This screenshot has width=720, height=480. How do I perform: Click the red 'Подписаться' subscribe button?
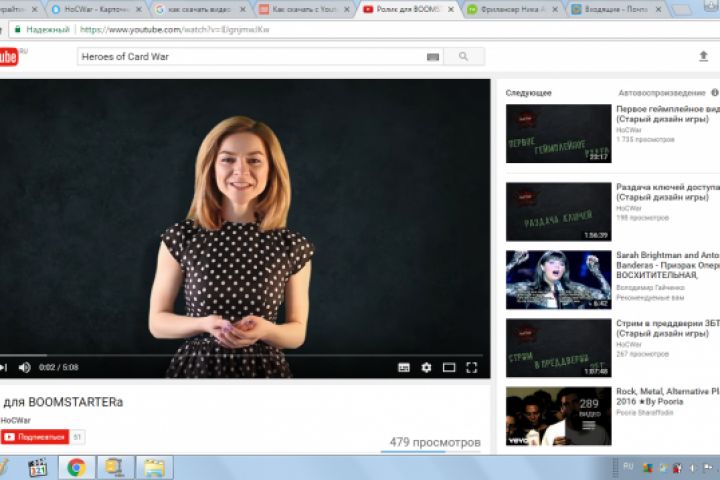tap(35, 437)
